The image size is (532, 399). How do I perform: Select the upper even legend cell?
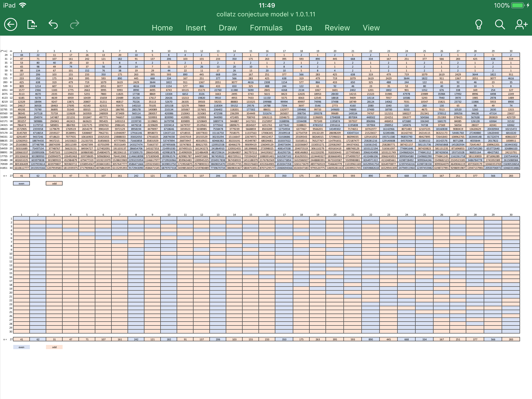tap(22, 183)
